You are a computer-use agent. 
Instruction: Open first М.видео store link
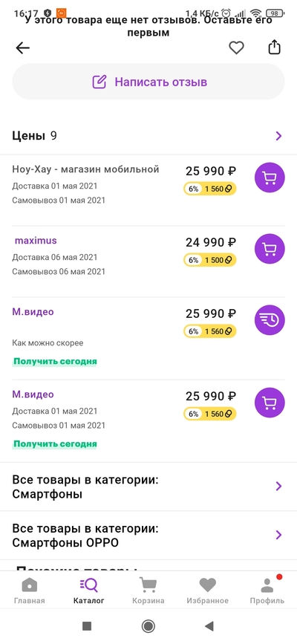(x=33, y=312)
